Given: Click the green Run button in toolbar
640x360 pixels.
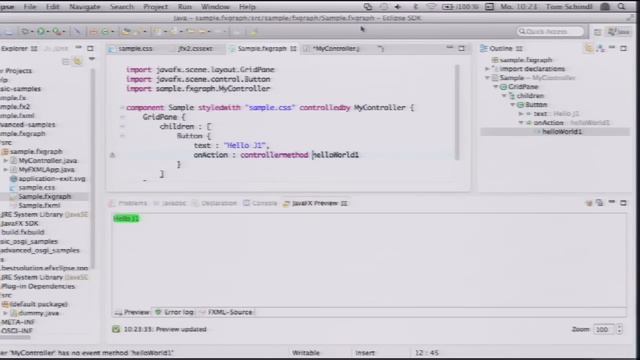Looking at the screenshot, I should [41, 31].
